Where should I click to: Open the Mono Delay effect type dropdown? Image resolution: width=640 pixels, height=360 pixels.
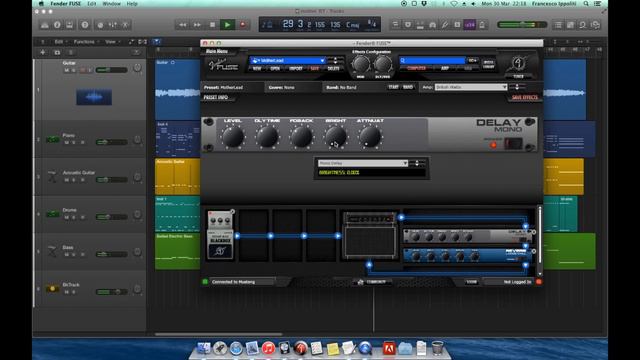coord(362,163)
